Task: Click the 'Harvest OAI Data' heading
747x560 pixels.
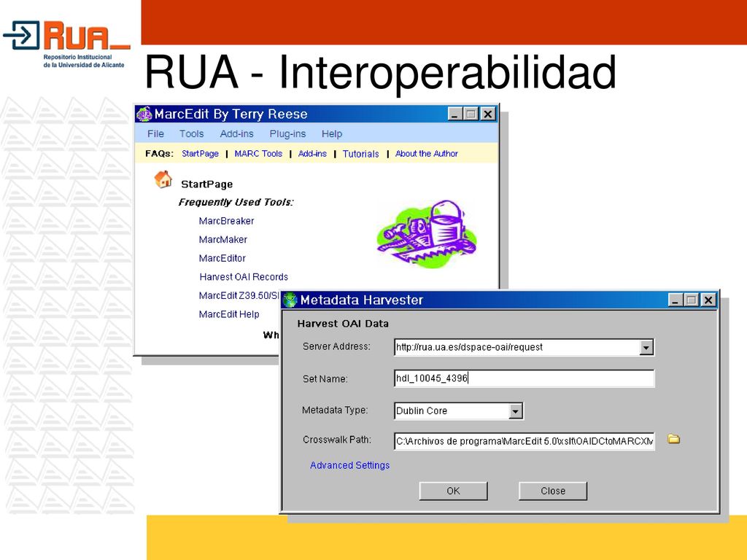Action: click(x=343, y=324)
